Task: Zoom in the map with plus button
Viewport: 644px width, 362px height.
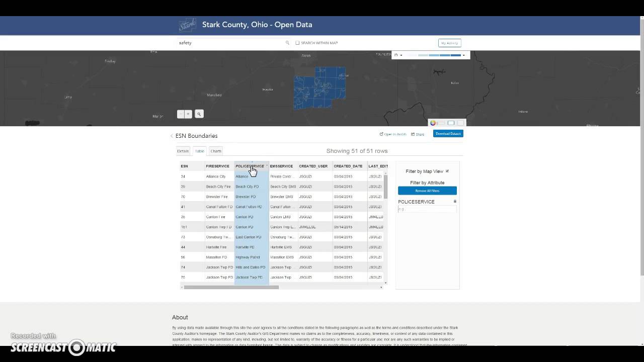Action: pyautogui.click(x=188, y=114)
